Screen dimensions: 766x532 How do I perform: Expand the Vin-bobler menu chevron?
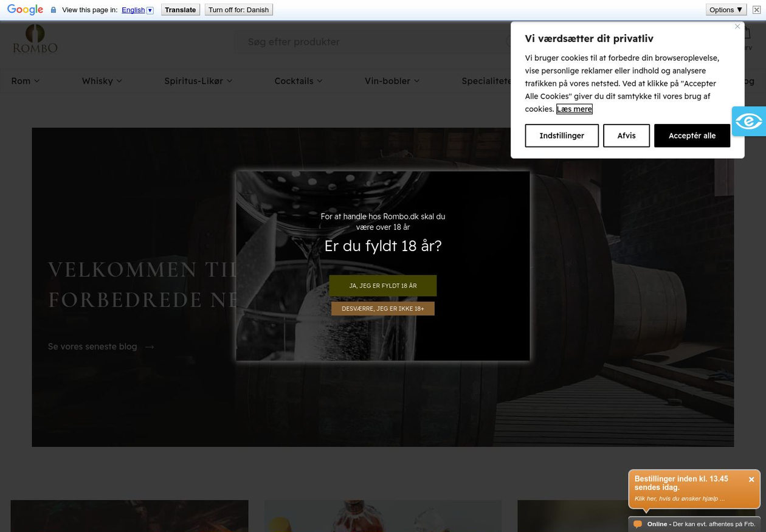pyautogui.click(x=416, y=81)
